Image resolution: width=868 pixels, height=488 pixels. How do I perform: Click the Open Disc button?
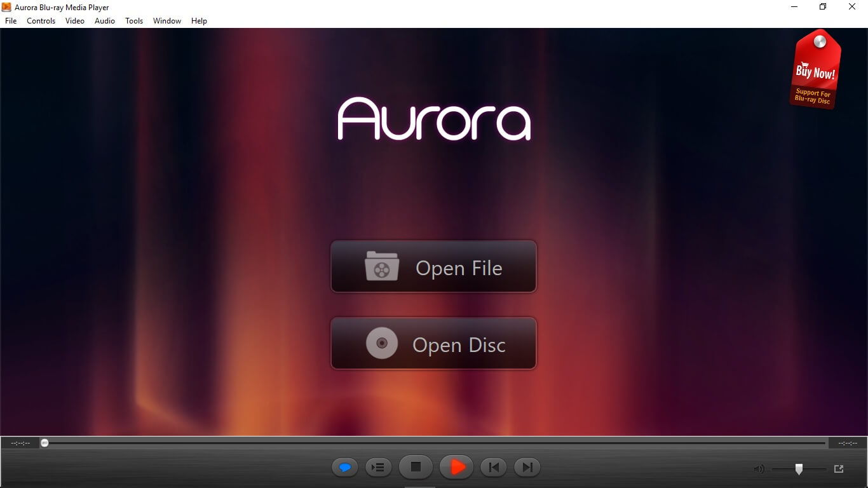tap(433, 344)
